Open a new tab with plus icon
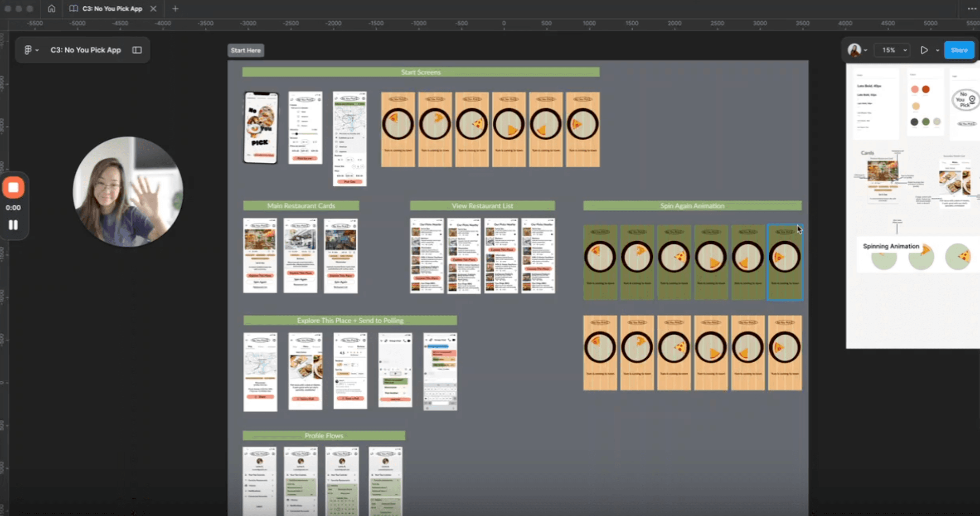This screenshot has width=980, height=516. tap(175, 9)
